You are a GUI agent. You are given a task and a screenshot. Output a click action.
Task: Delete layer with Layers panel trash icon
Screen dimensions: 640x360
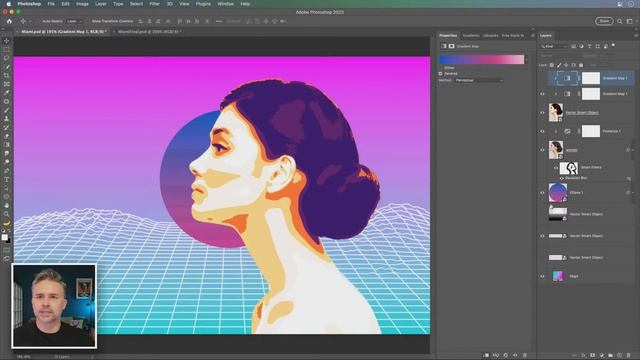[x=629, y=356]
